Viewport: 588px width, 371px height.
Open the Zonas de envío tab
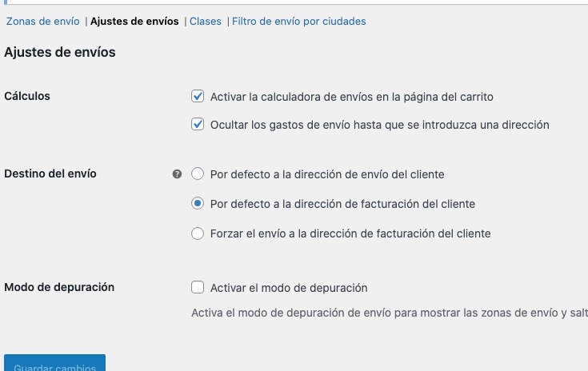pyautogui.click(x=42, y=22)
